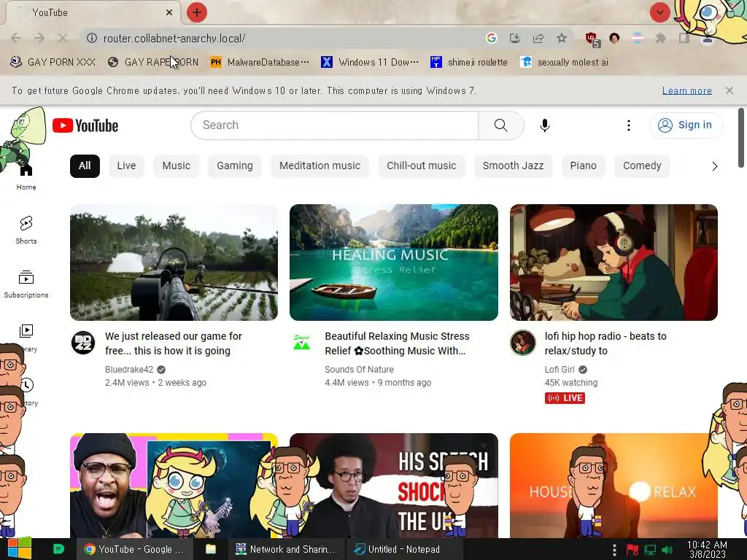Switch to Network and Sharing taskbar window
This screenshot has height=560, width=747.
click(x=286, y=549)
